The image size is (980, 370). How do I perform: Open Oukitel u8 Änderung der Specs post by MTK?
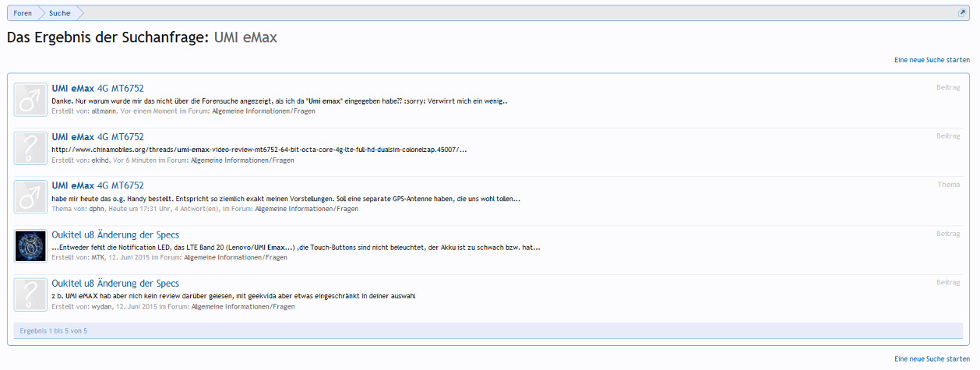[115, 234]
